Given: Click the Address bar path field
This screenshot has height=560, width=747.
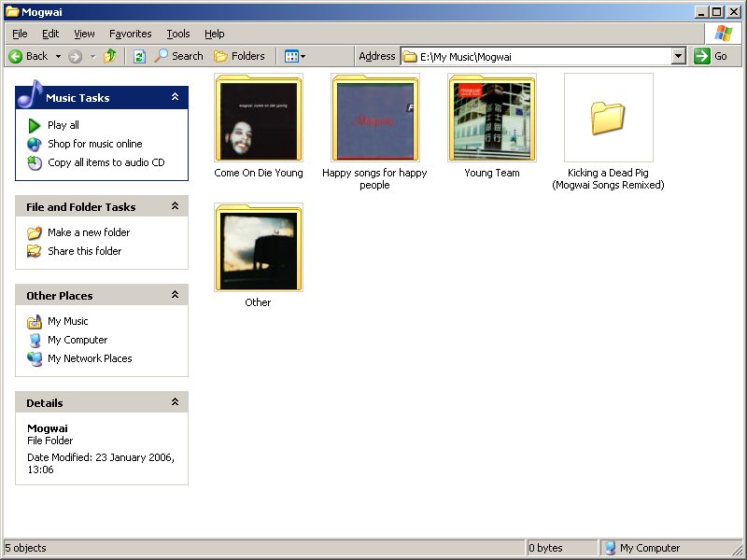Looking at the screenshot, I should pos(536,57).
